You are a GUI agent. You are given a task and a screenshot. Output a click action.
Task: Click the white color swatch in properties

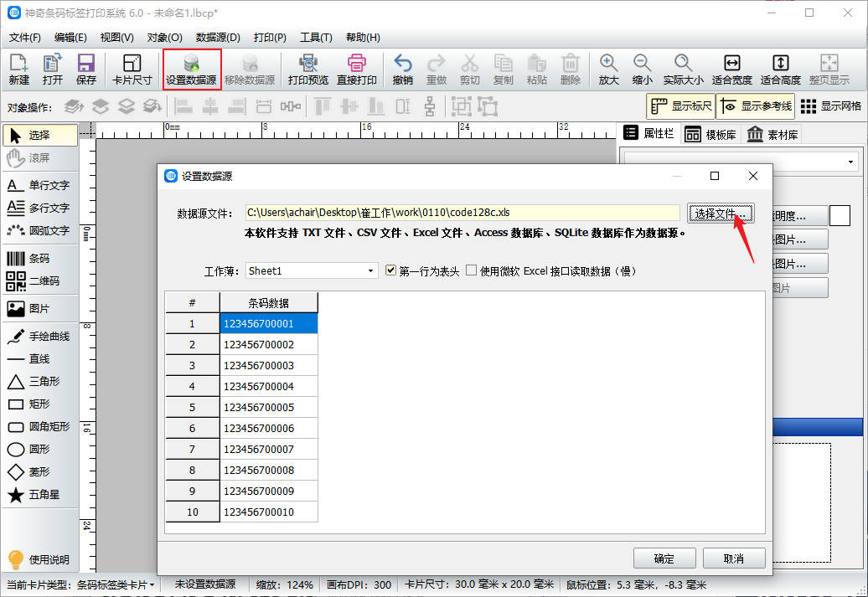[x=840, y=215]
